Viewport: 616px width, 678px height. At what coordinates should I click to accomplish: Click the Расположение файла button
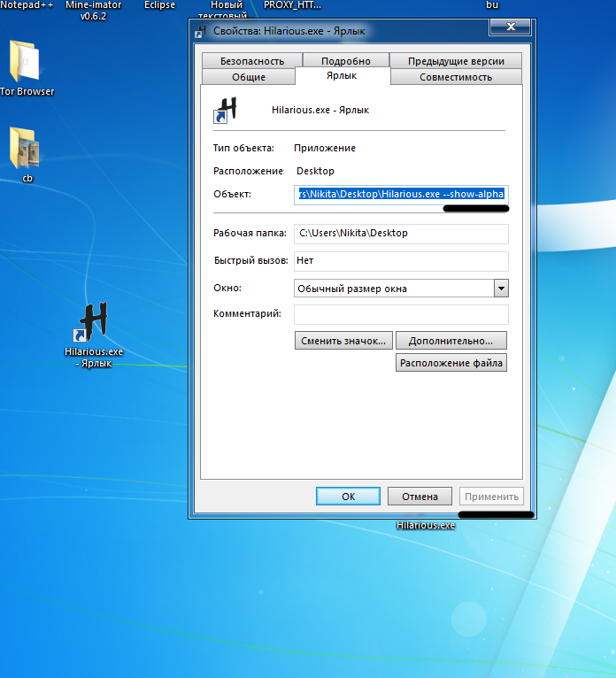[x=451, y=362]
